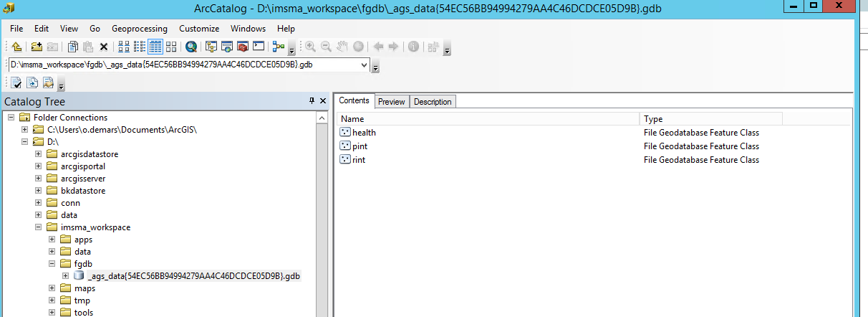Viewport: 868px width, 317px height.
Task: Select the Contents tab
Action: pos(355,101)
